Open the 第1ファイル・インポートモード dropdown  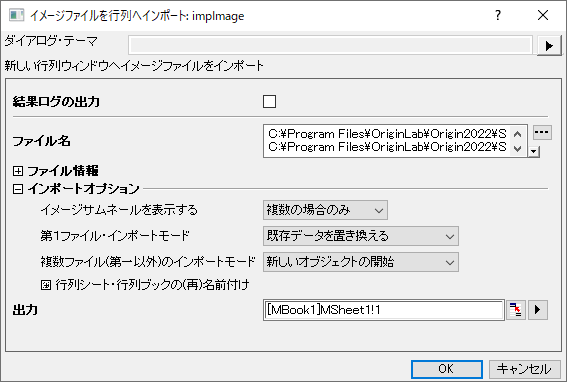[361, 236]
